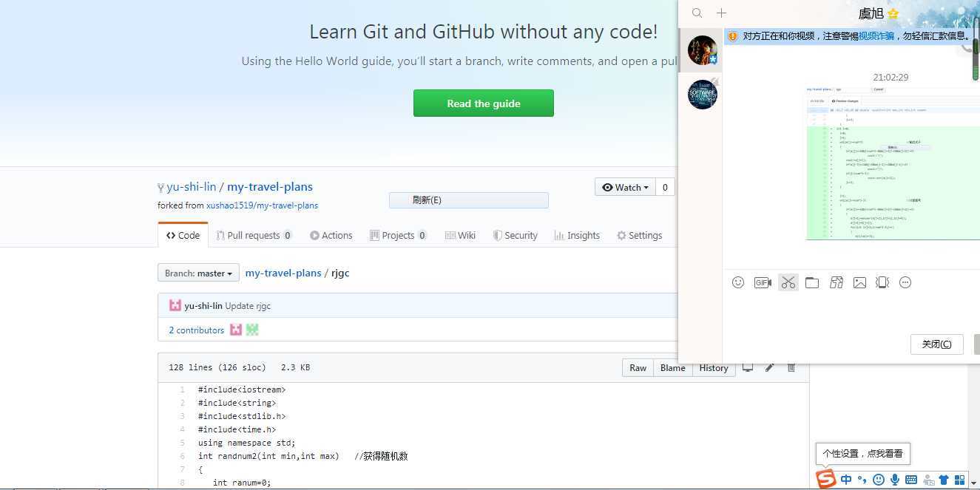Open the GIF recording tool in chat

[763, 282]
